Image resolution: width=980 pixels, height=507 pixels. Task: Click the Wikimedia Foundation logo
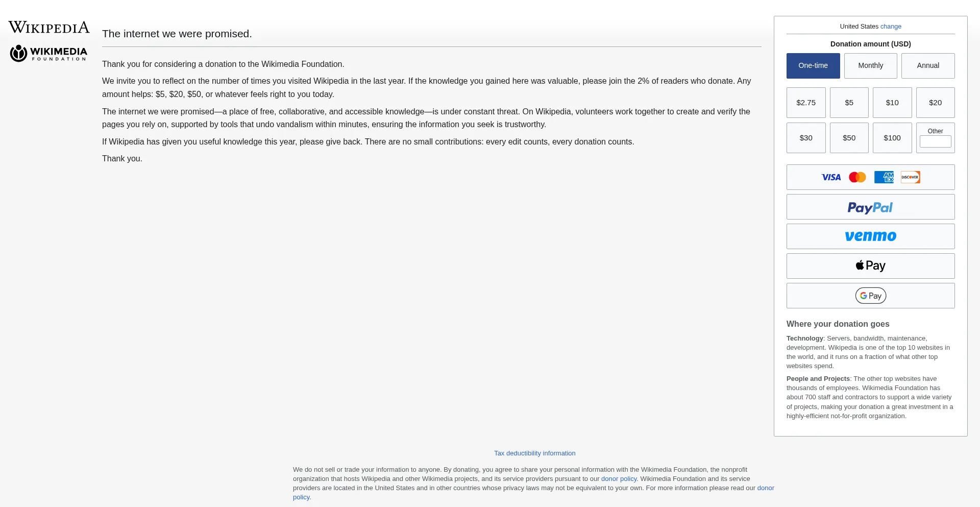[x=48, y=53]
